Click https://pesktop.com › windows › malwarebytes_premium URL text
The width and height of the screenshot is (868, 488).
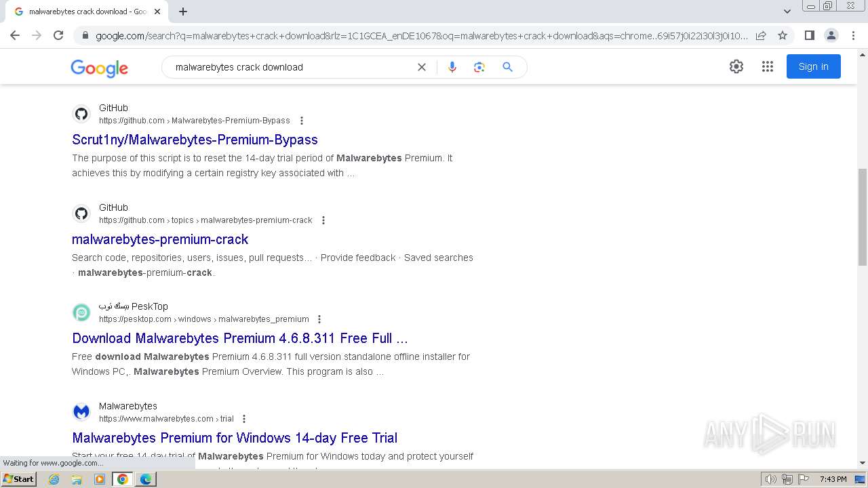coord(204,319)
